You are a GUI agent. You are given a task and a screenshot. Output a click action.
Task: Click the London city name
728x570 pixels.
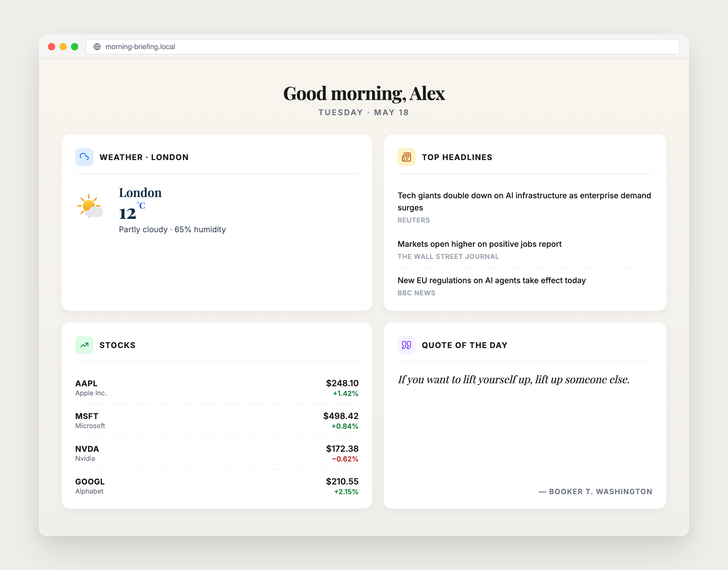[x=140, y=193]
